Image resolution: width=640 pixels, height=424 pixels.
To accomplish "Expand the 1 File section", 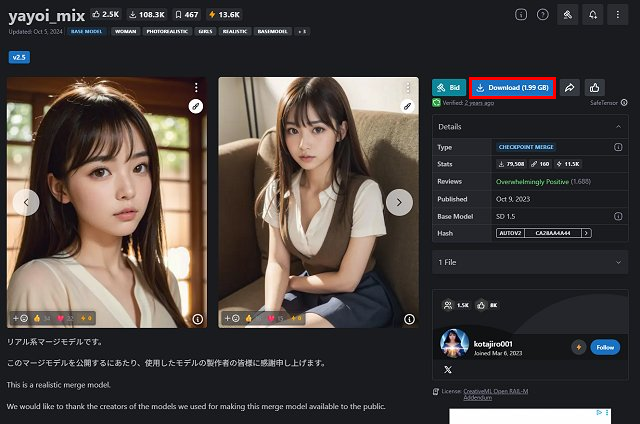I will coord(617,262).
